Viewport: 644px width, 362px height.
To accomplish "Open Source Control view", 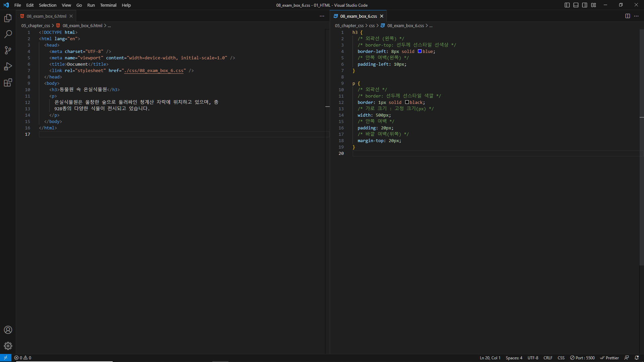I will [8, 50].
